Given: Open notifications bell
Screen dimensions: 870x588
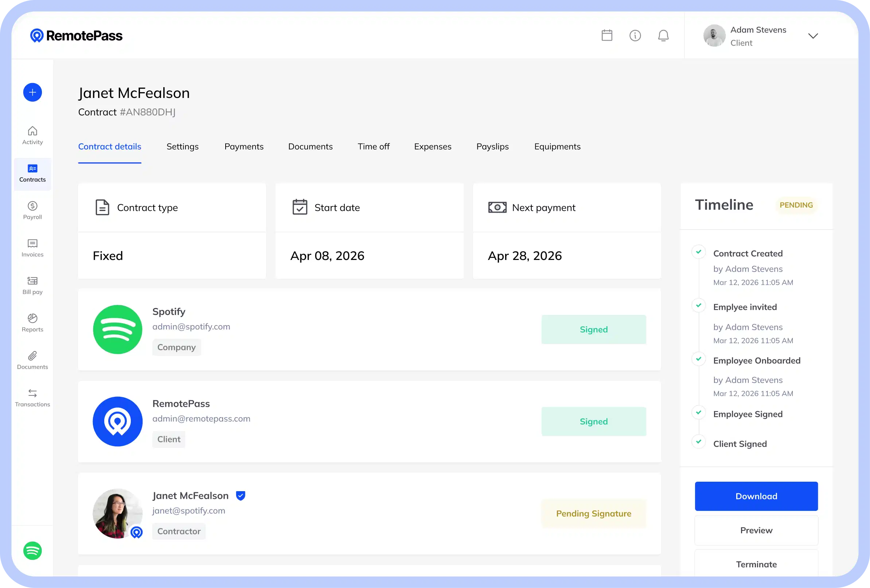Looking at the screenshot, I should [663, 36].
